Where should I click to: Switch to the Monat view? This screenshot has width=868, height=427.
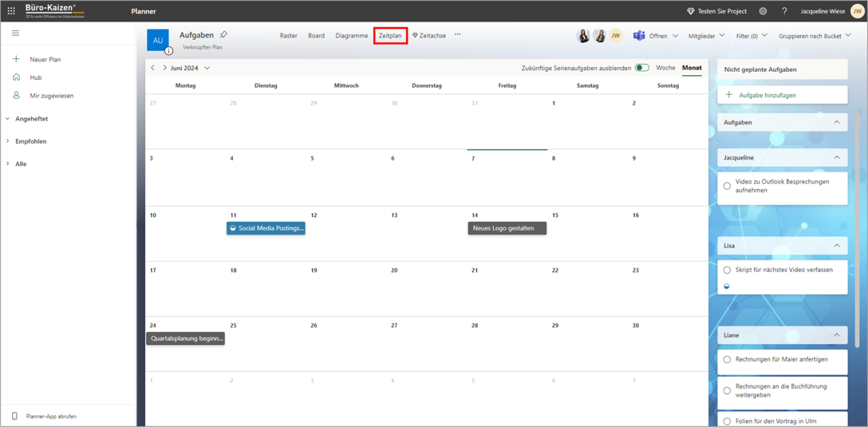pyautogui.click(x=692, y=68)
